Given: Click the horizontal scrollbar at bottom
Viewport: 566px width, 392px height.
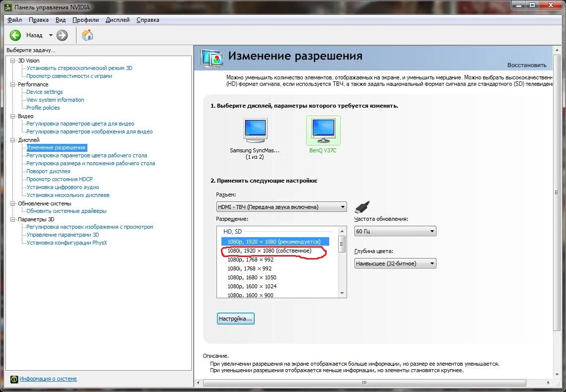Looking at the screenshot, I should [364, 383].
